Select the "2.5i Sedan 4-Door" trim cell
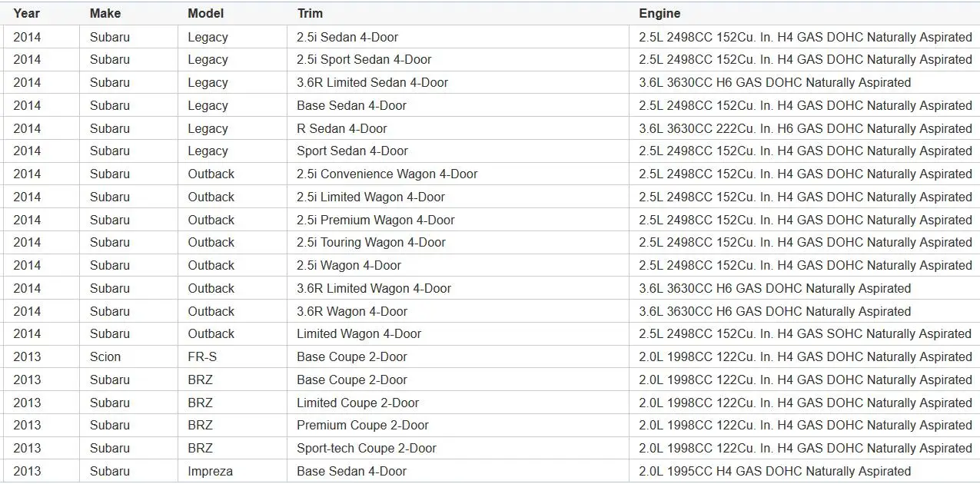This screenshot has width=980, height=484. pos(458,37)
